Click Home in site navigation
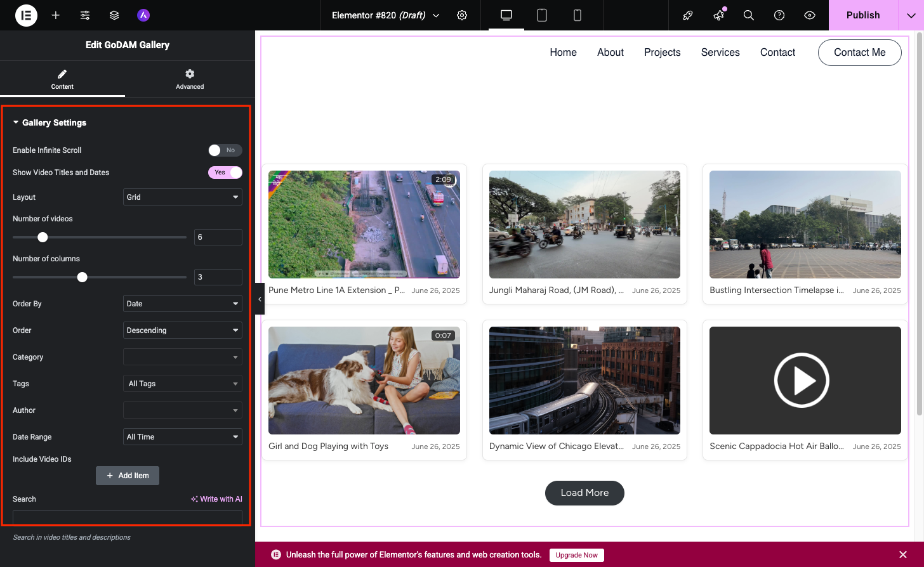 pos(564,53)
